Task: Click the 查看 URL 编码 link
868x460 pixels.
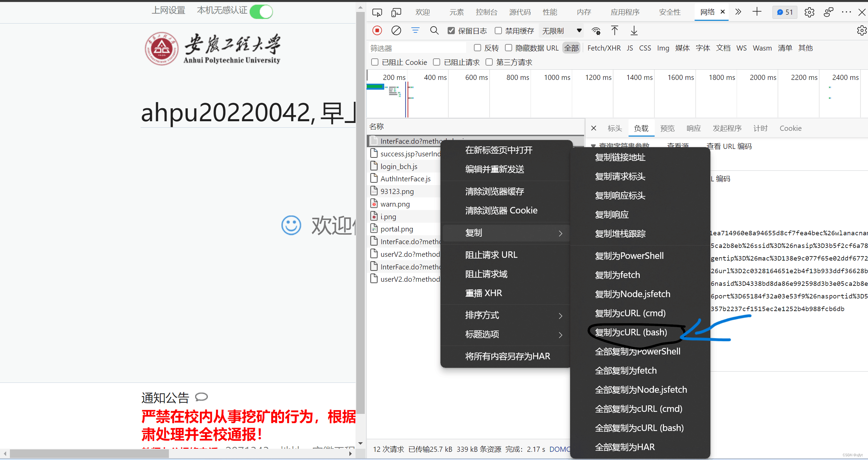Action: (729, 146)
